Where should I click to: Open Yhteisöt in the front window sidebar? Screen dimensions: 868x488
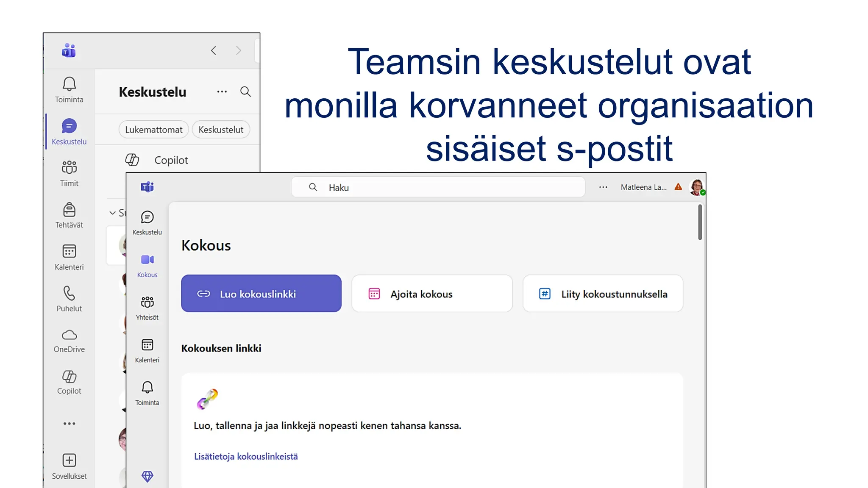(147, 308)
